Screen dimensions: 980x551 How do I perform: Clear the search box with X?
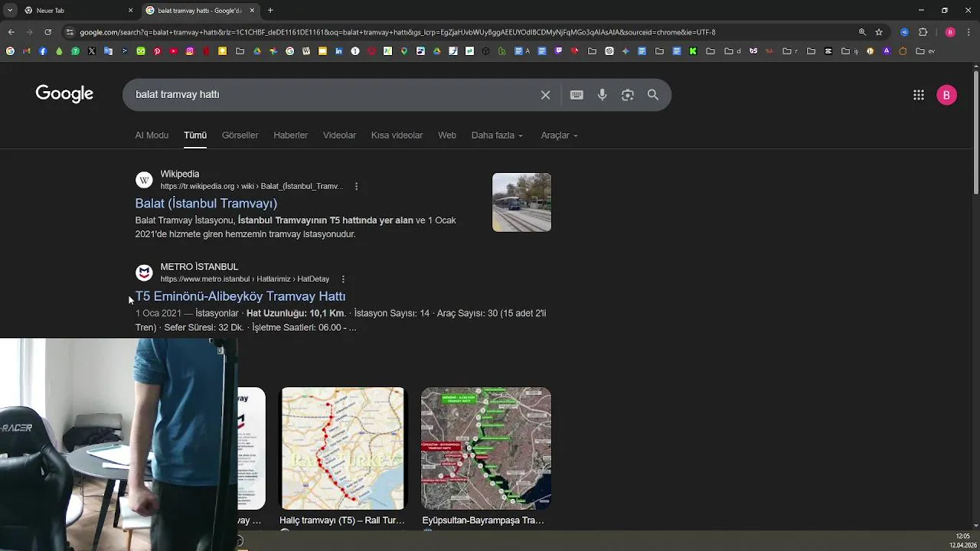point(545,95)
